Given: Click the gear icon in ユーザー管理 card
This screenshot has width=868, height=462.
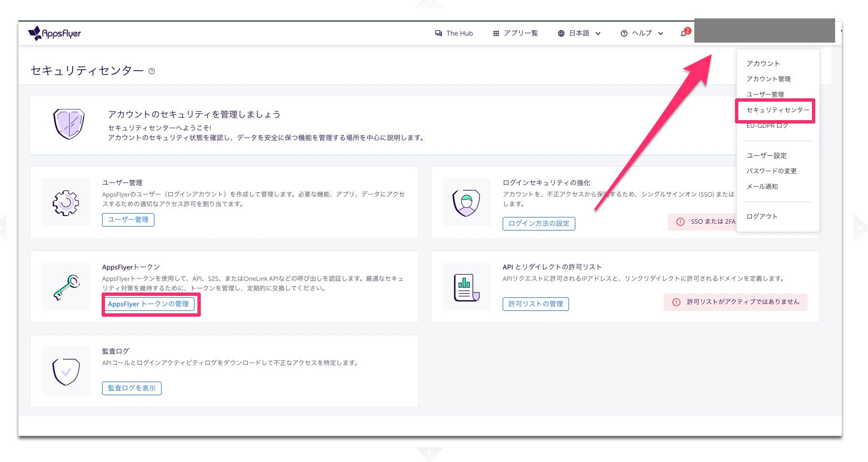Looking at the screenshot, I should click(66, 202).
